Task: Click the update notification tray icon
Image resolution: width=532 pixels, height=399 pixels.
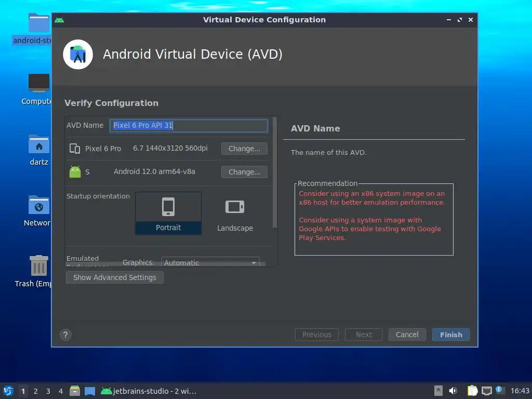Action: (x=499, y=390)
